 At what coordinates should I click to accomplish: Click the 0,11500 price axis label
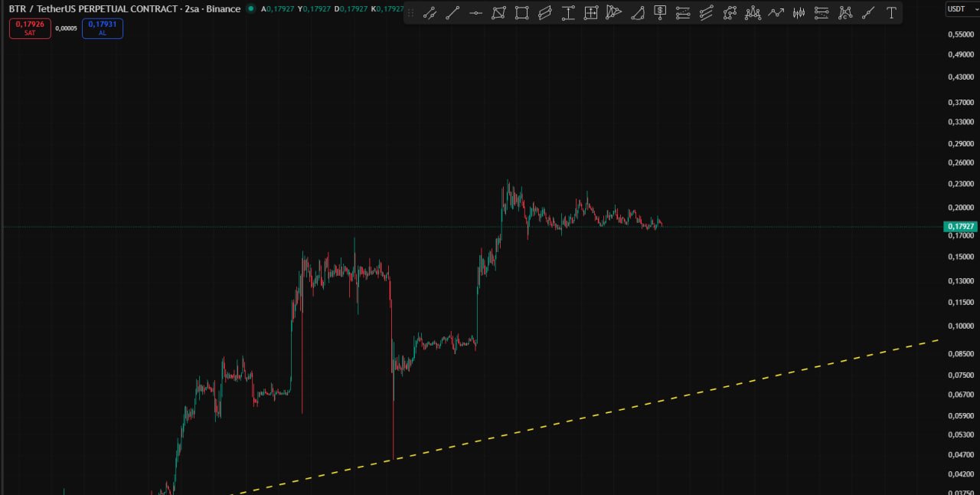961,302
